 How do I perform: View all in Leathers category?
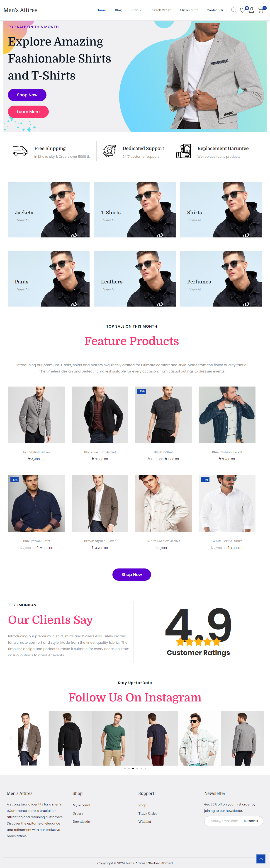point(109,289)
